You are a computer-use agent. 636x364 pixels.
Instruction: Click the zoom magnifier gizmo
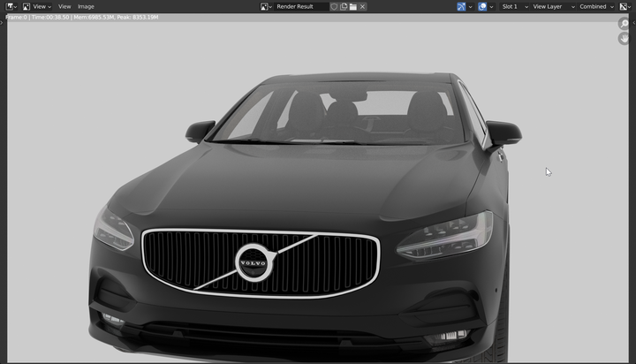[625, 24]
